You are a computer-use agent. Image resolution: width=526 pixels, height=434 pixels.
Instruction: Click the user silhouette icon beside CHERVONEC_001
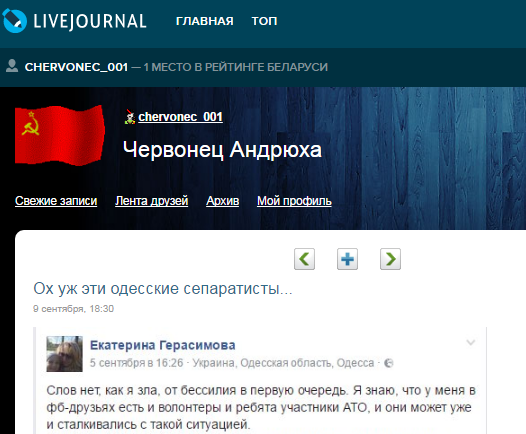pyautogui.click(x=12, y=66)
